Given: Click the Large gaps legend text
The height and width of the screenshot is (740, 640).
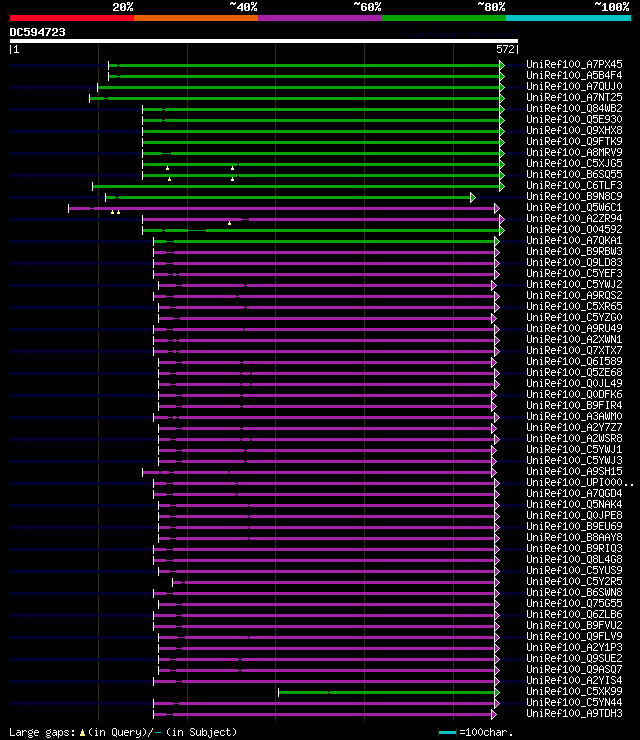Looking at the screenshot, I should point(42,732).
